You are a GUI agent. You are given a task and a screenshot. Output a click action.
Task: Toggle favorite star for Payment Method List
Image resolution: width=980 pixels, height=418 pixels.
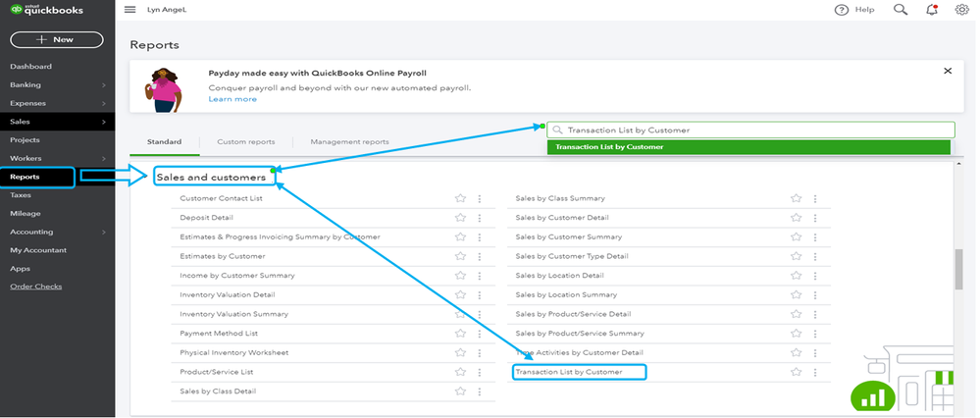tap(460, 334)
